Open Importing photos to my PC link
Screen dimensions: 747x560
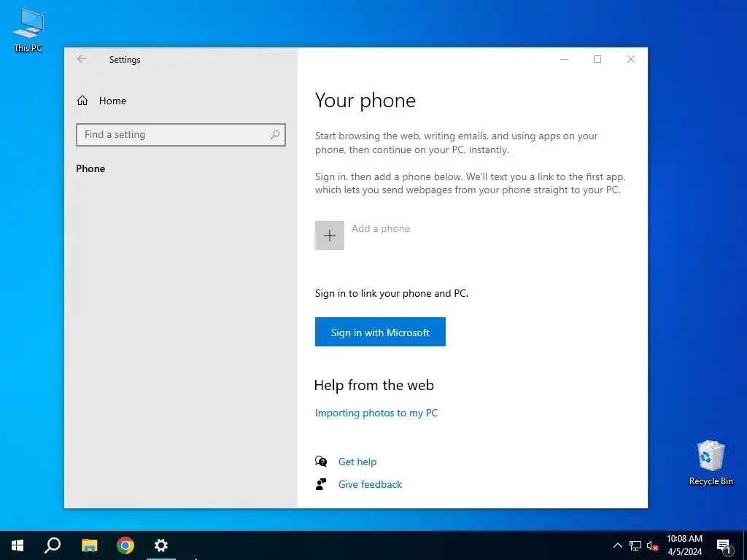tap(376, 413)
